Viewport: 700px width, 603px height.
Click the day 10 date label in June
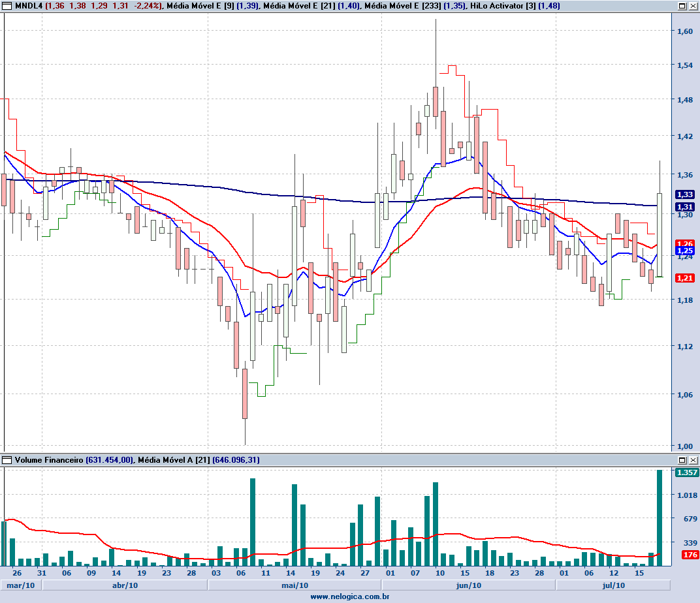point(440,573)
